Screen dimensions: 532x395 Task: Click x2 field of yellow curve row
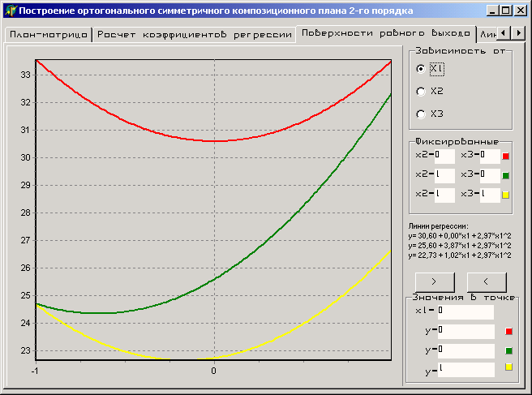click(x=444, y=195)
